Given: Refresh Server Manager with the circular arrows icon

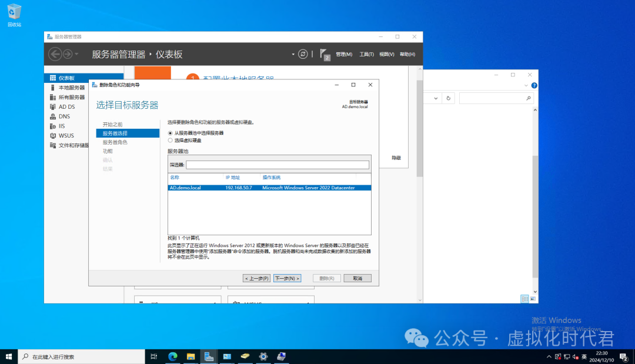Looking at the screenshot, I should [303, 54].
